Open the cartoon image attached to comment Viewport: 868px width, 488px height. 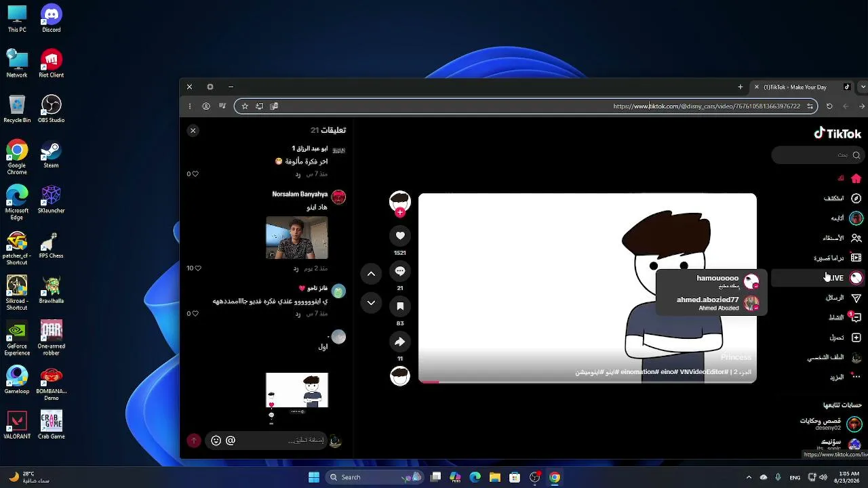point(297,390)
